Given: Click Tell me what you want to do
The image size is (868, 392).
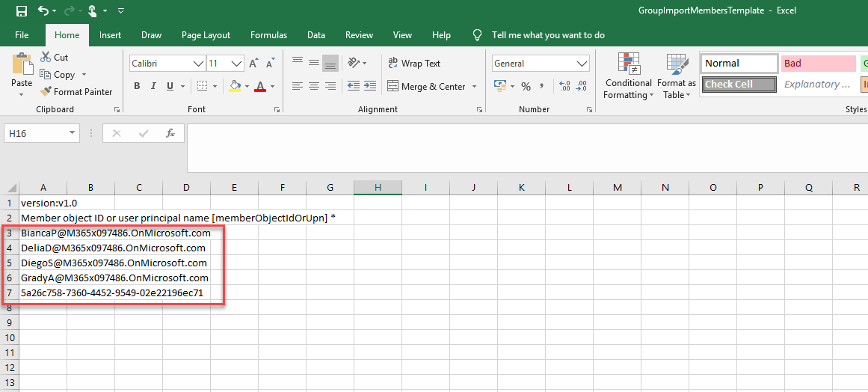Looking at the screenshot, I should pos(548,35).
